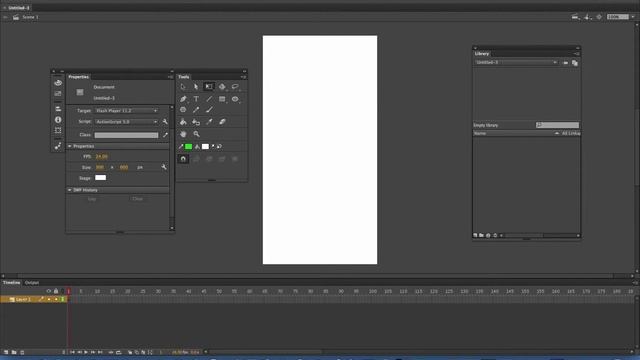Screen dimensions: 640x360
Task: Select the Eyedropper tool
Action: tap(209, 122)
